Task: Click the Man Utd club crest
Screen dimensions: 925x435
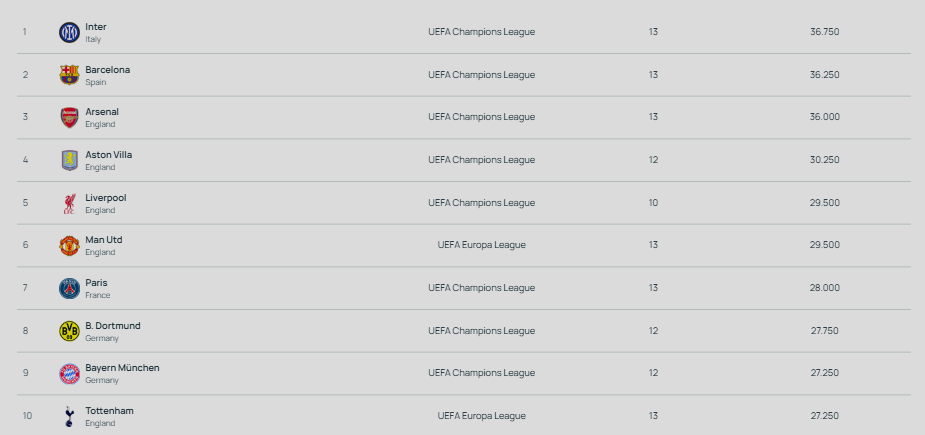Action: pos(69,245)
